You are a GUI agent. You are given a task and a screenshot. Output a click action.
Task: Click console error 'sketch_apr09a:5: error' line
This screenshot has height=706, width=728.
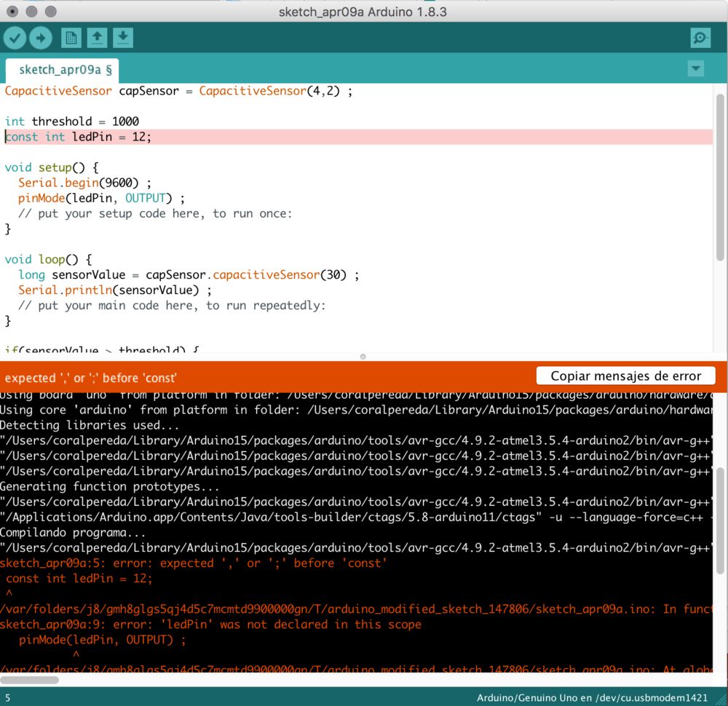coord(193,563)
